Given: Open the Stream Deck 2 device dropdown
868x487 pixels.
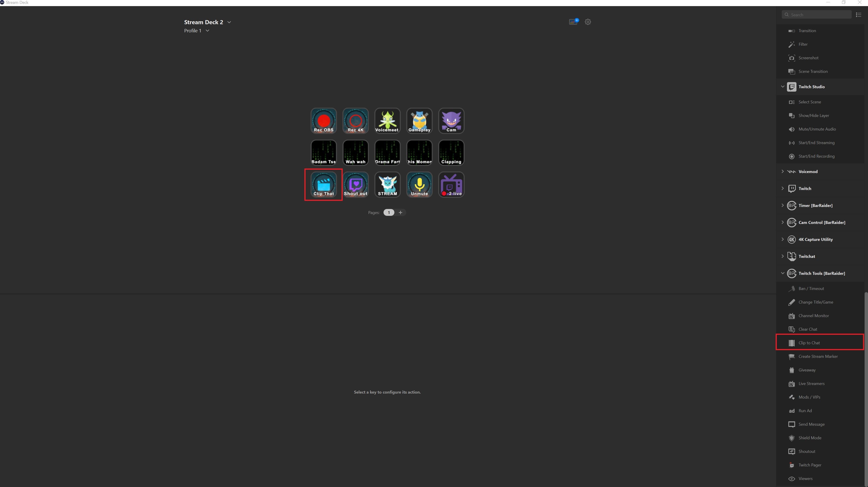Looking at the screenshot, I should click(207, 22).
